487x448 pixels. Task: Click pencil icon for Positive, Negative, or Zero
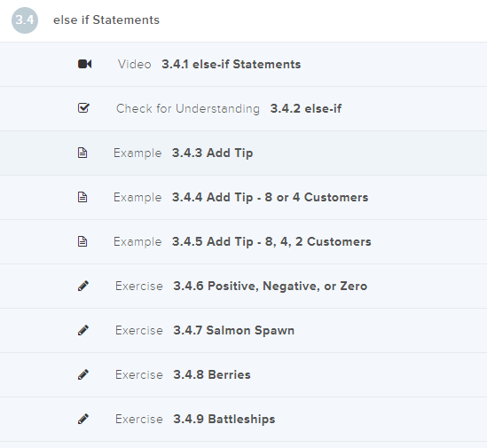click(x=83, y=286)
